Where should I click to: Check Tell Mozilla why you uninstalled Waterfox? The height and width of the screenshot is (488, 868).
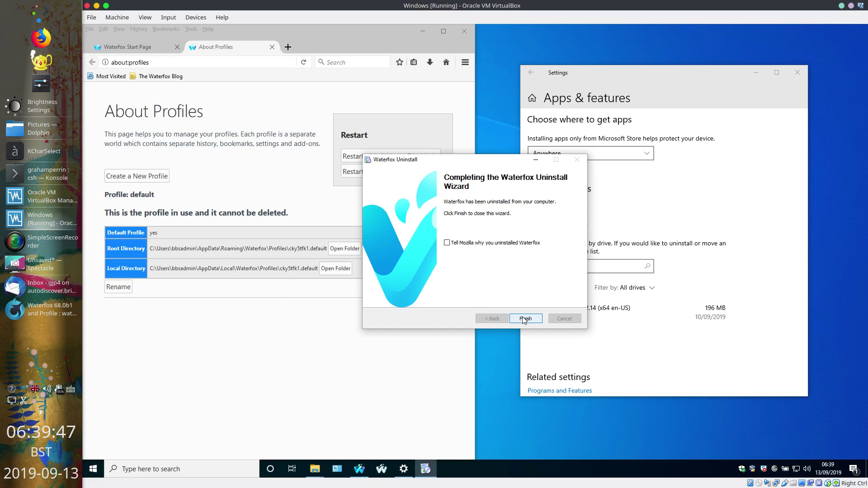447,243
